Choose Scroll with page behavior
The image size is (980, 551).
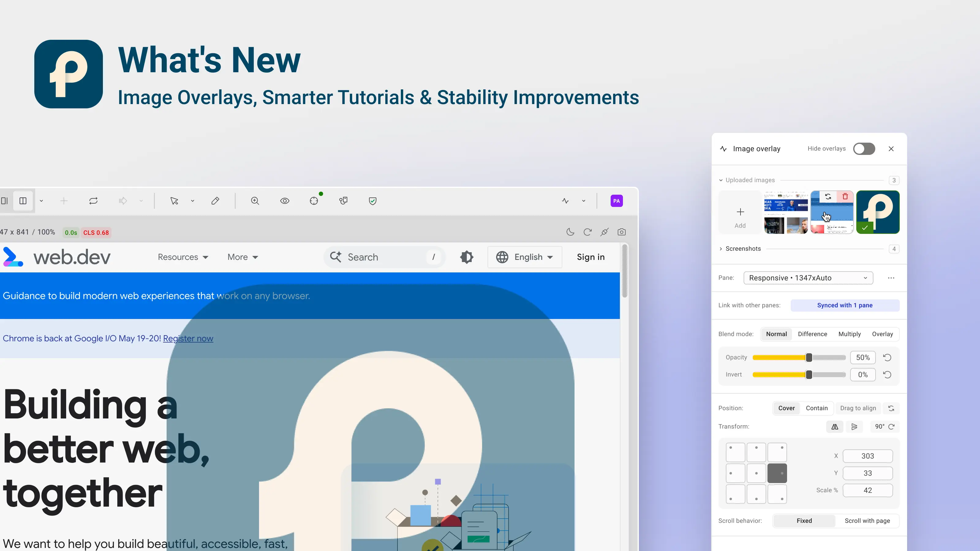click(x=867, y=521)
